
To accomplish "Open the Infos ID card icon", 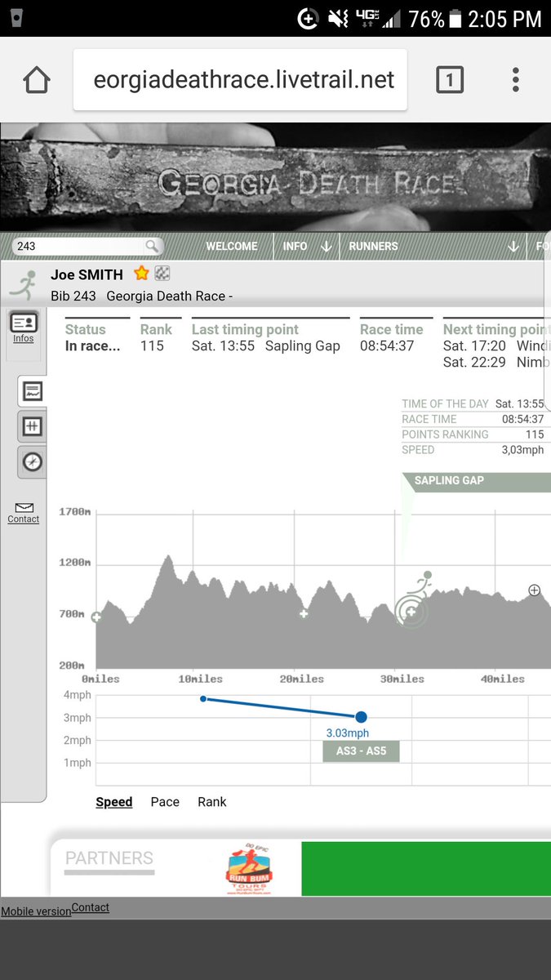I will click(24, 323).
